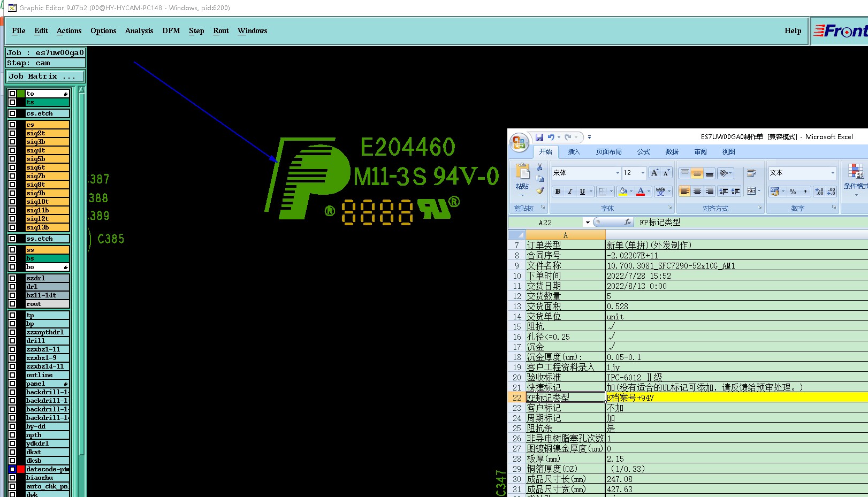Open the DFM menu in Graphic Editor
Screen dimensions: 868x497
pyautogui.click(x=171, y=31)
